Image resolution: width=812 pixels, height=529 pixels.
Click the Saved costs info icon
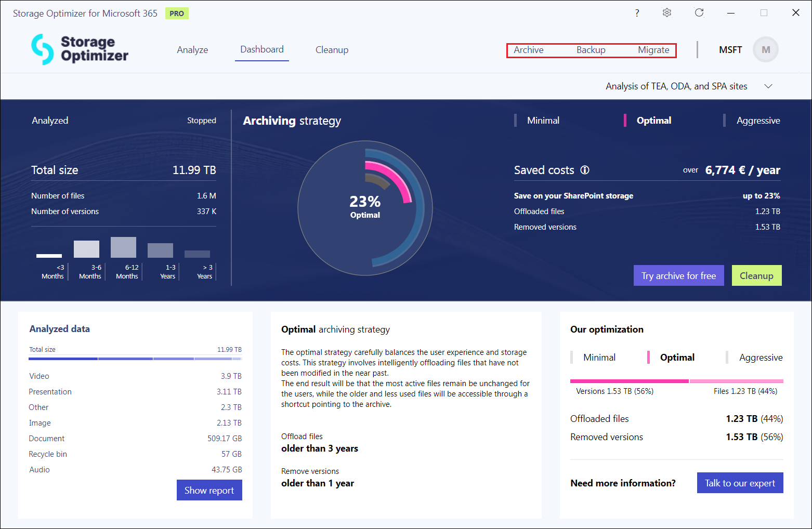pos(585,170)
